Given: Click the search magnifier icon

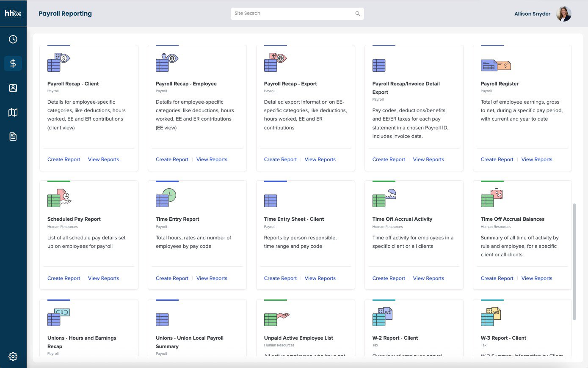Looking at the screenshot, I should [358, 14].
